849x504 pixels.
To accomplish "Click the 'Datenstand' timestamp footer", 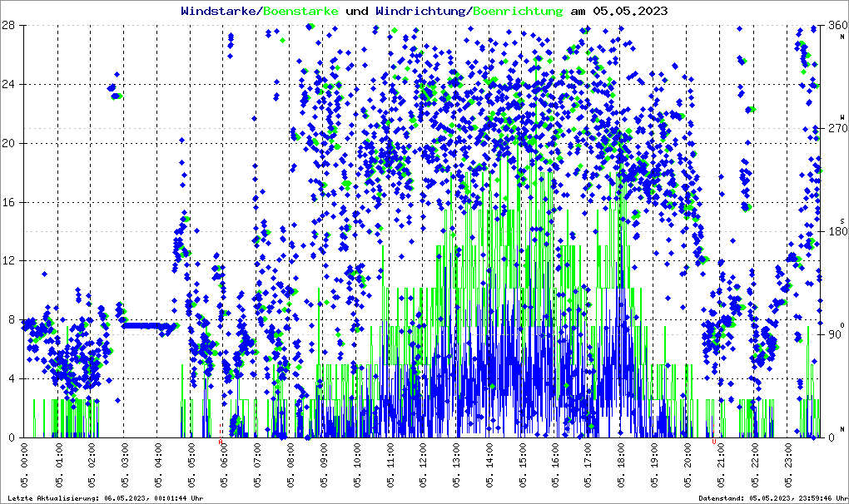I will (773, 498).
